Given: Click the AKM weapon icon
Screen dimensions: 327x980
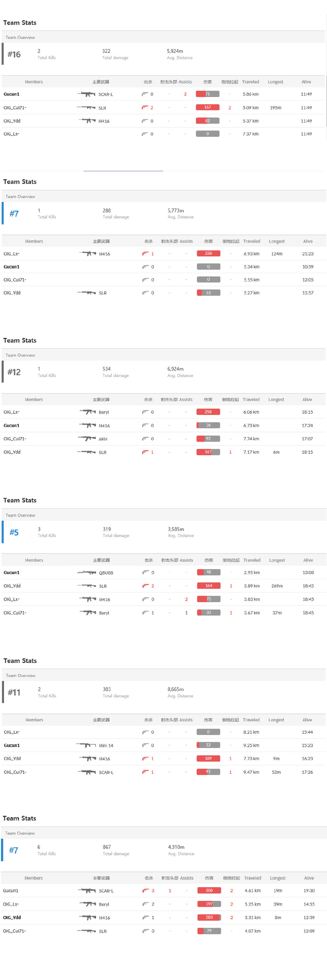Looking at the screenshot, I should 86,438.
